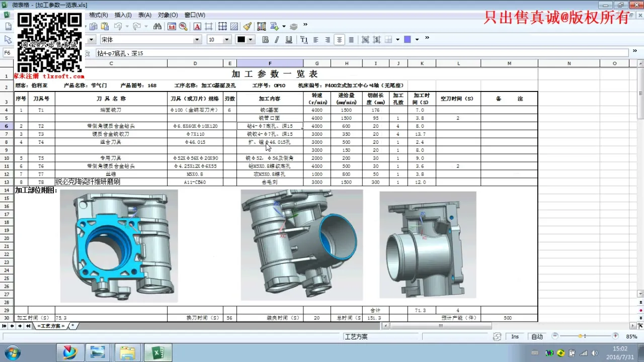Viewport: 644px width, 362px height.
Task: Toggle underline formatting
Action: point(289,40)
